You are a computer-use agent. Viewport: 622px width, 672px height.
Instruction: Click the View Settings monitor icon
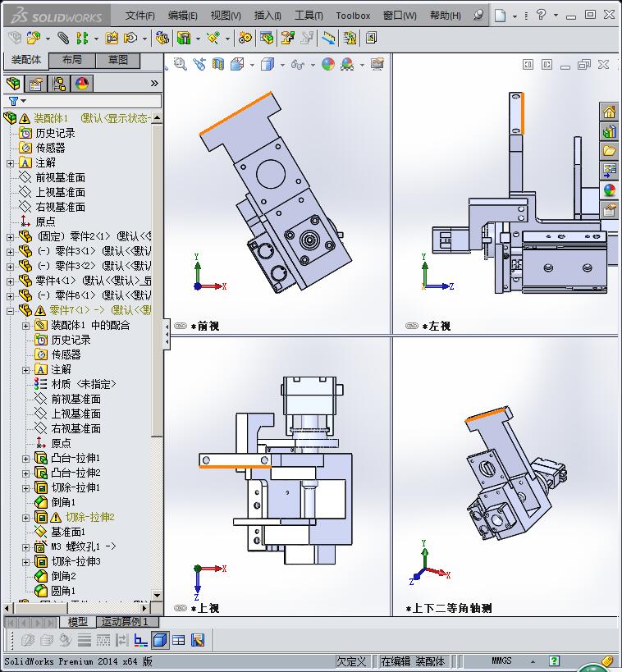pos(377,64)
